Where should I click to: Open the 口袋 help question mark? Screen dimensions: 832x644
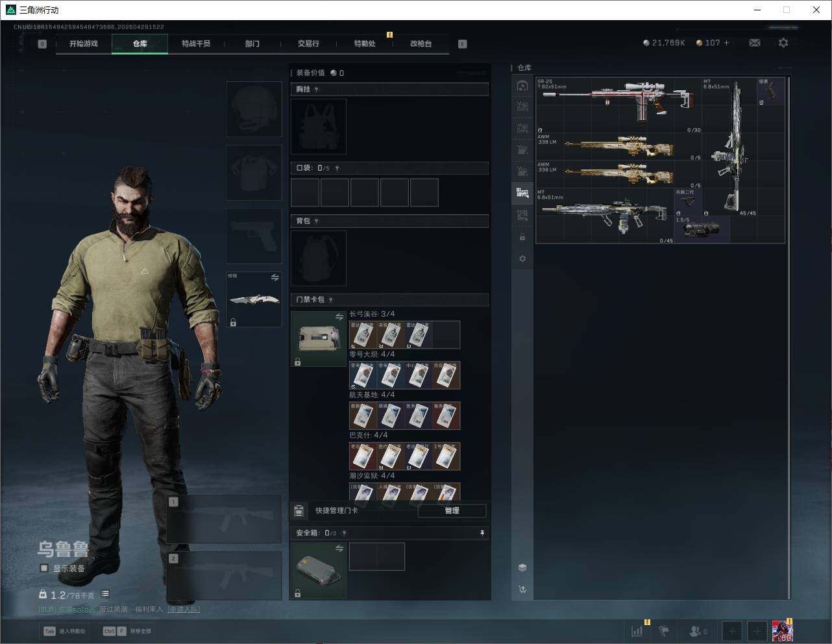tap(337, 169)
